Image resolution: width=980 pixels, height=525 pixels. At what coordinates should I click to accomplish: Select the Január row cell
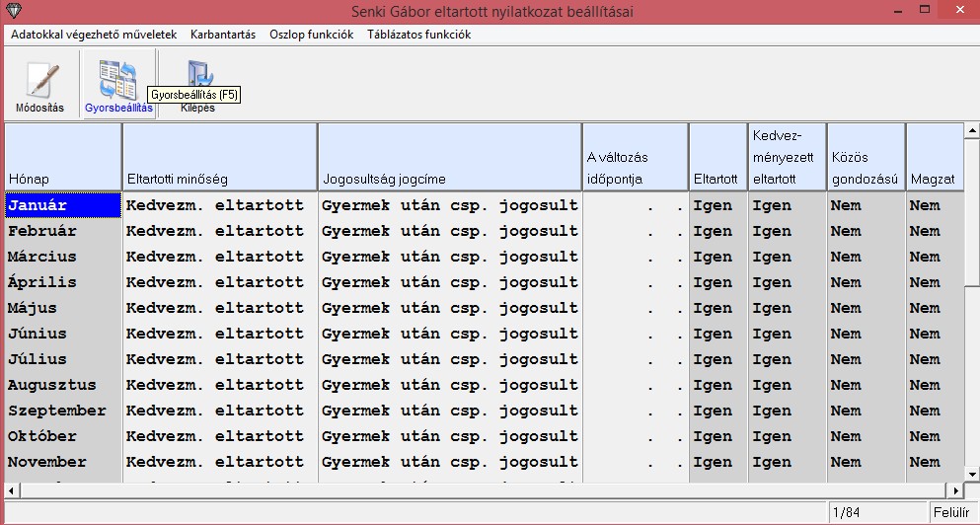tap(63, 205)
